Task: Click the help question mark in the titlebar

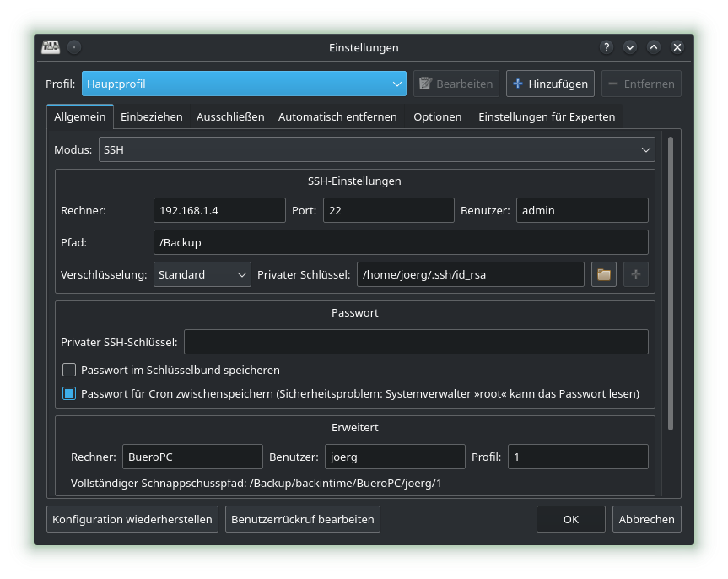Action: tap(606, 47)
